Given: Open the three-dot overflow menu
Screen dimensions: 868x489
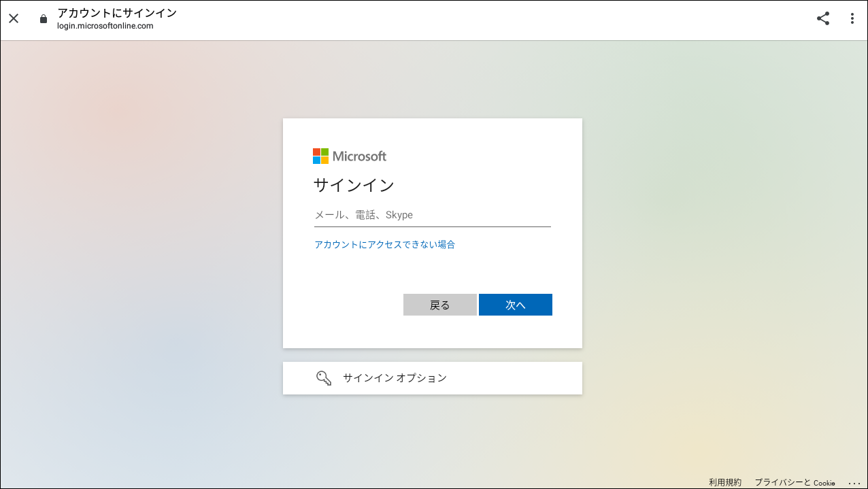Looking at the screenshot, I should click(852, 19).
